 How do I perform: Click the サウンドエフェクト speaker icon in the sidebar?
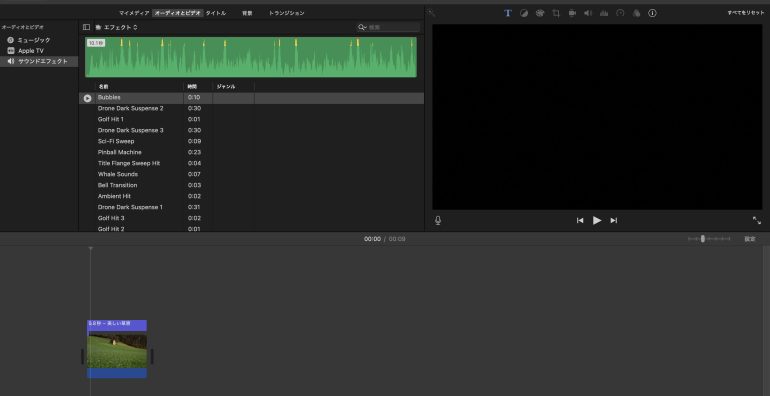pyautogui.click(x=10, y=61)
